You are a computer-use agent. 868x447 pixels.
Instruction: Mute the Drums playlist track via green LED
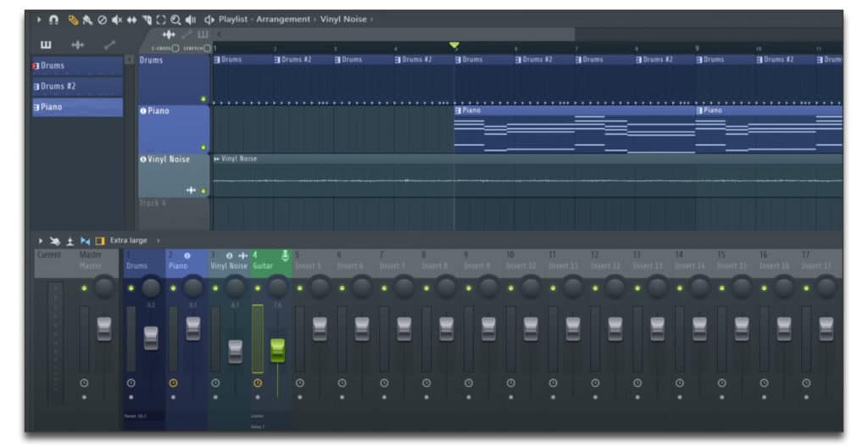(203, 99)
